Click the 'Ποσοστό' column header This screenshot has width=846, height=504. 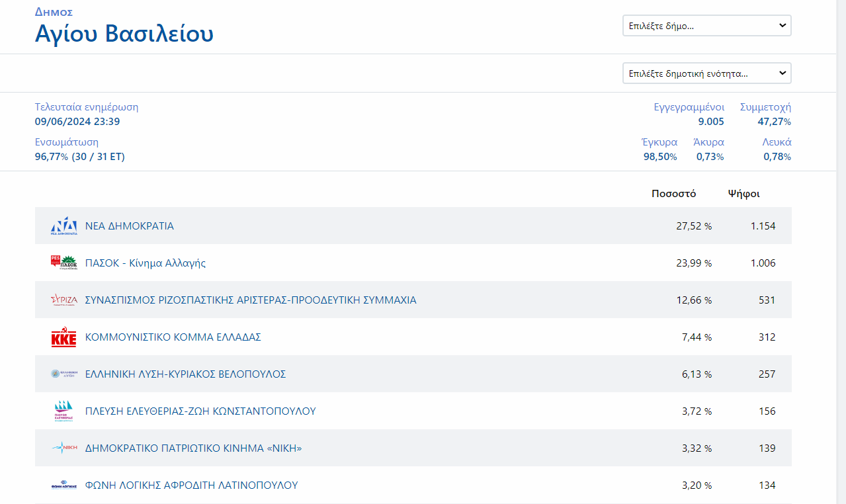click(x=673, y=194)
